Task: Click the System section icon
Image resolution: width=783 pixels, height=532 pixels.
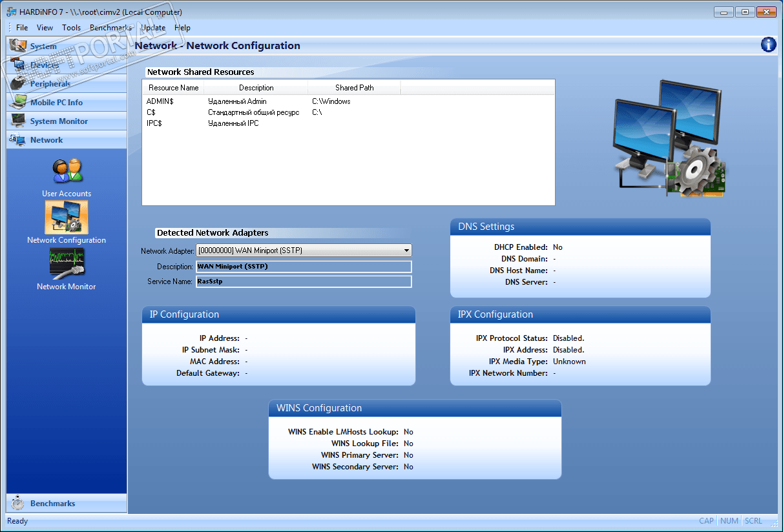Action: pyautogui.click(x=18, y=46)
